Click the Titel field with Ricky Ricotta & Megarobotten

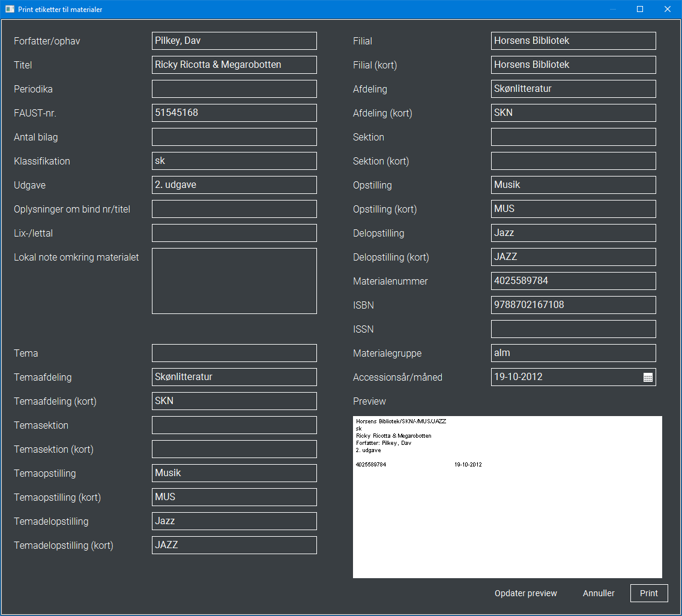coord(234,64)
